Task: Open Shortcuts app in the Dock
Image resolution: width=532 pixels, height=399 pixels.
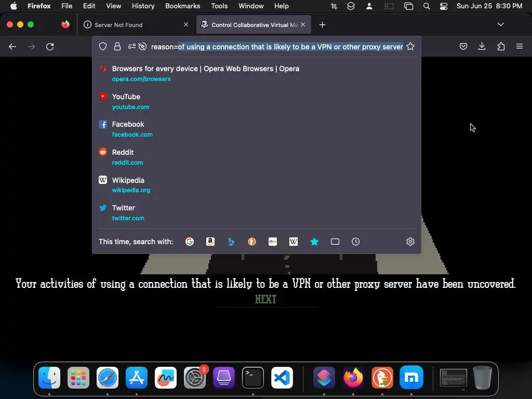Action: coord(324,378)
